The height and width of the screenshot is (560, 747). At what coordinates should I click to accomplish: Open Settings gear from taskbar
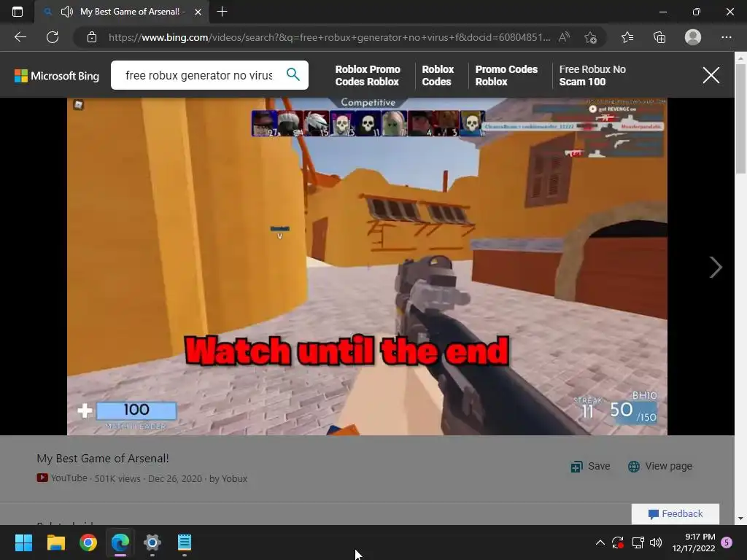(x=152, y=542)
